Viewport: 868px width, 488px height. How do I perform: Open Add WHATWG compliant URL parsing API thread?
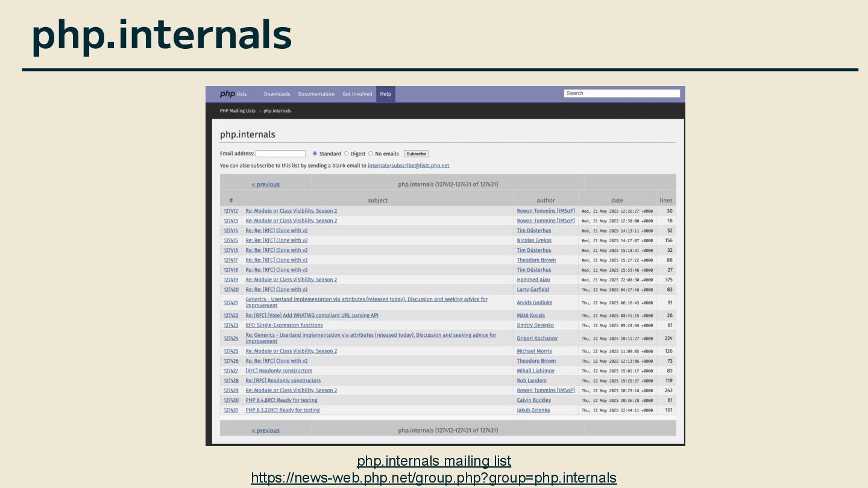[312, 315]
